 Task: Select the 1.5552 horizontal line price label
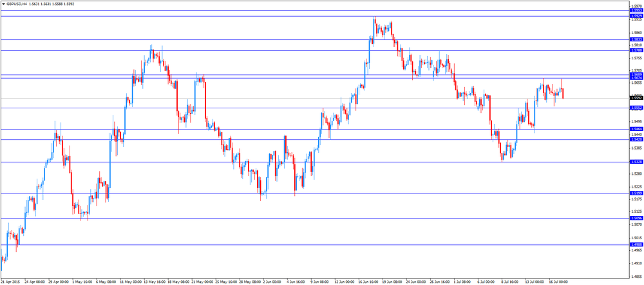(636, 108)
